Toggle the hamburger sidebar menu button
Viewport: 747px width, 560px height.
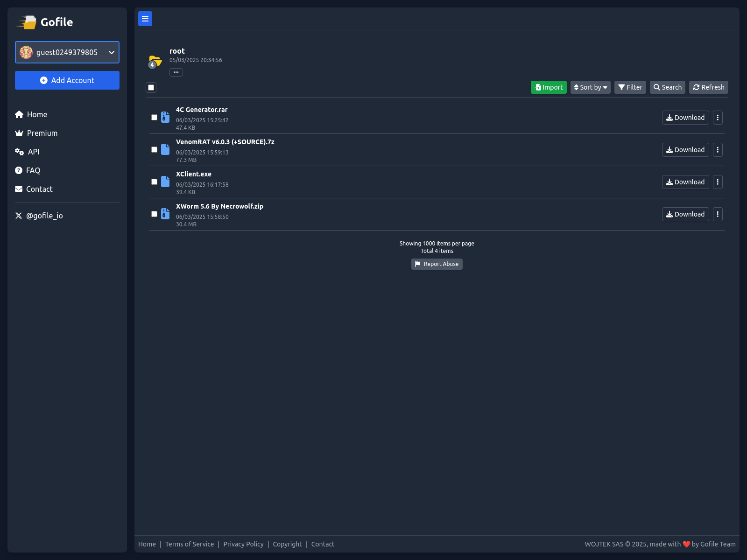pos(145,19)
